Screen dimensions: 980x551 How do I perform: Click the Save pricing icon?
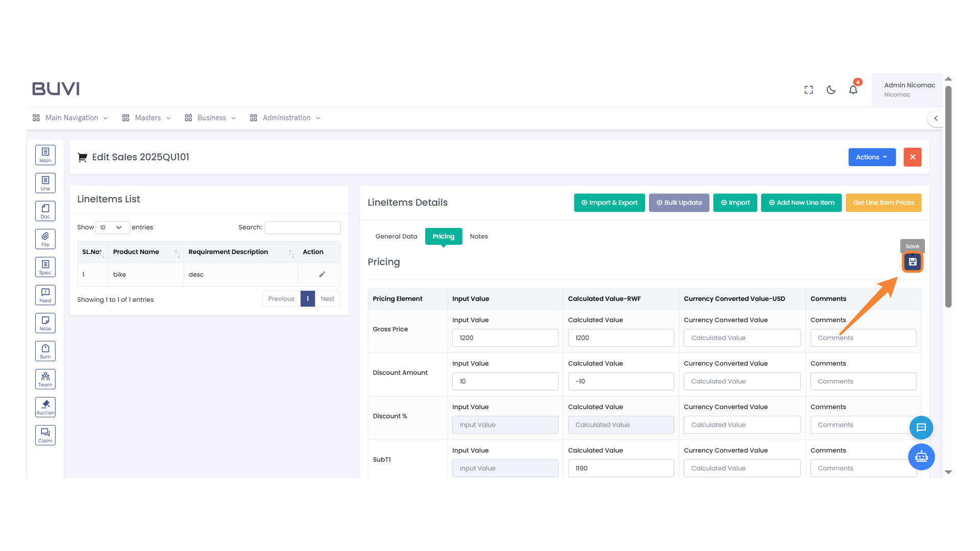coord(912,262)
